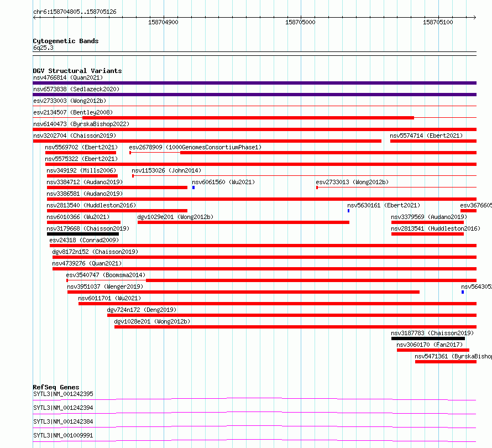Open nsv3060170 (Fan2017) variant
Viewport: 492px width, 448px height.
[430, 345]
